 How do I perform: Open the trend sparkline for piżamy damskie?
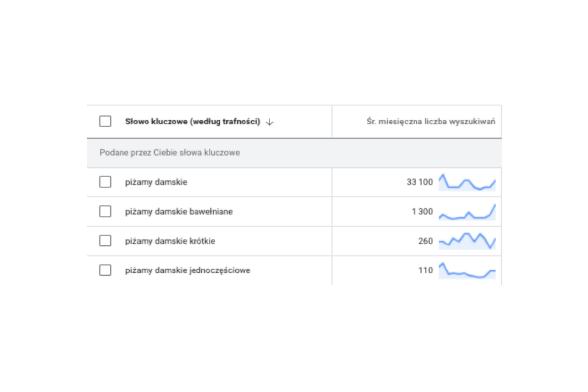point(467,182)
